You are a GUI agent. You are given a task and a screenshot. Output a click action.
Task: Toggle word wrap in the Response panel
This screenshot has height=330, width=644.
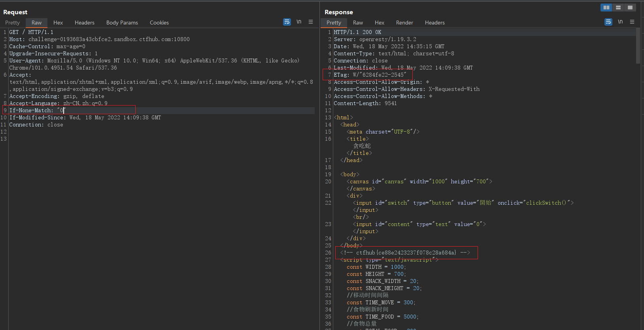pos(608,22)
